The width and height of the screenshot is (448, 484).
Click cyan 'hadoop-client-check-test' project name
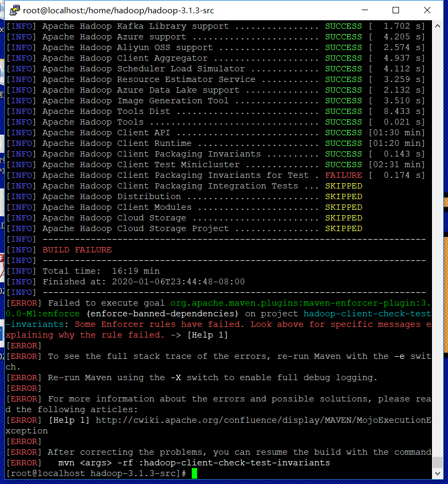tap(367, 314)
